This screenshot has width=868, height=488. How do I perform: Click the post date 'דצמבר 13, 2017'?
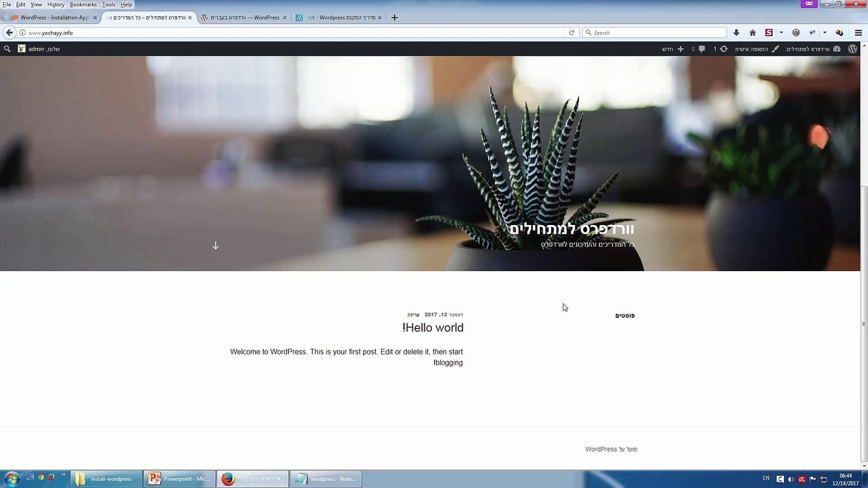443,314
